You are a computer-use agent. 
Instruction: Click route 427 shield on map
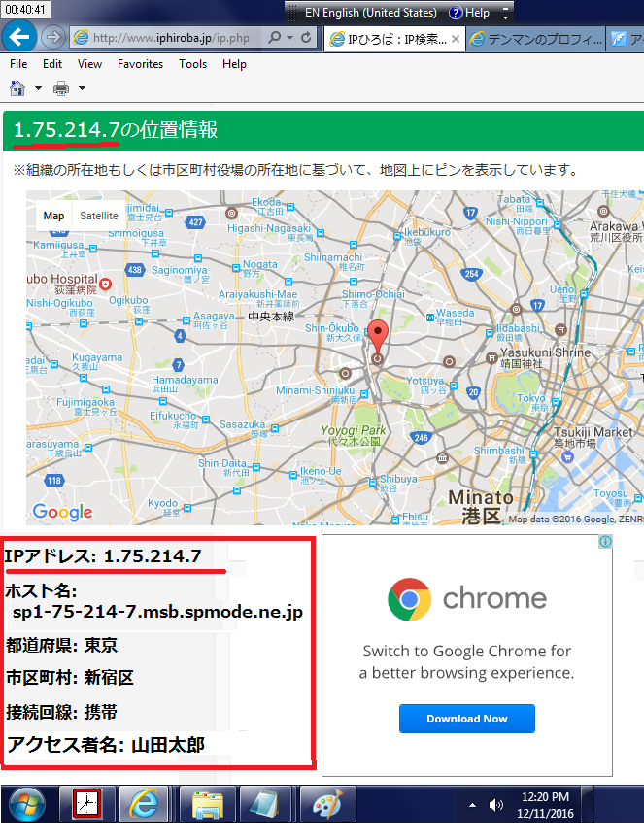pyautogui.click(x=195, y=222)
